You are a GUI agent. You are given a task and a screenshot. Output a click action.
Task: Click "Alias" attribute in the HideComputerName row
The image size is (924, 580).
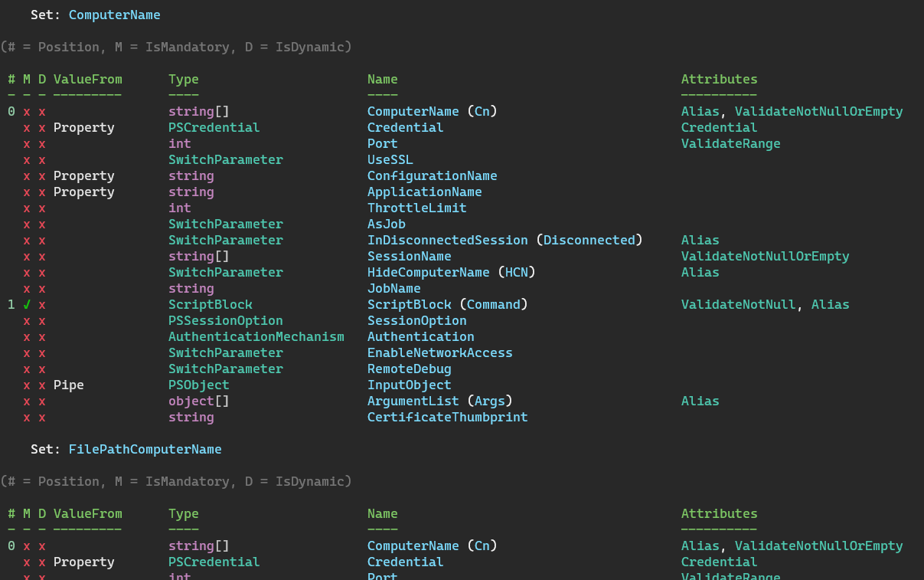(700, 272)
